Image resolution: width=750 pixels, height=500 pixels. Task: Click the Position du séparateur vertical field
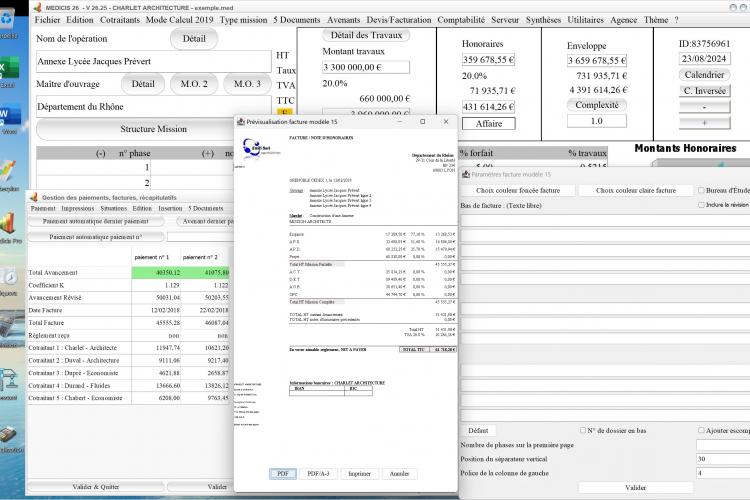pos(723,459)
